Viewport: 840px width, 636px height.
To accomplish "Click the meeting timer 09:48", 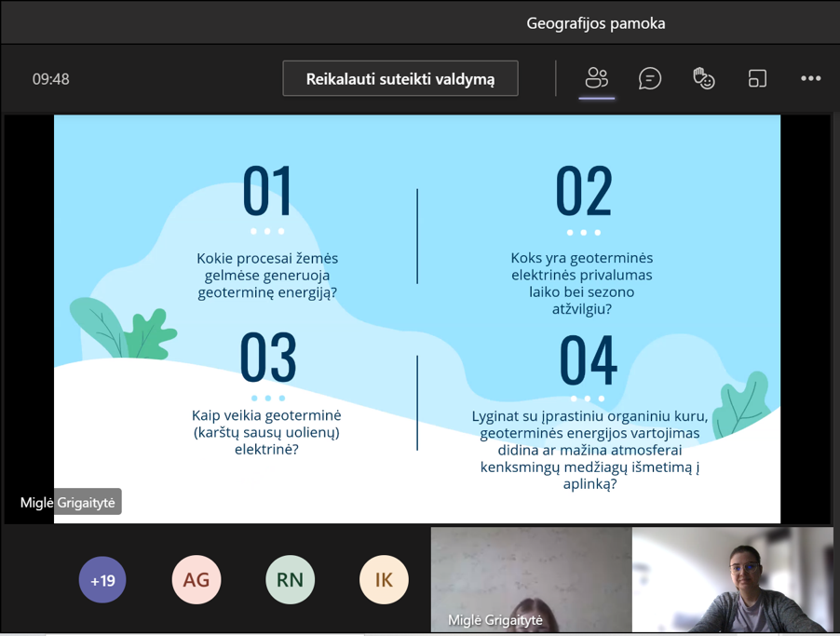I will (51, 79).
